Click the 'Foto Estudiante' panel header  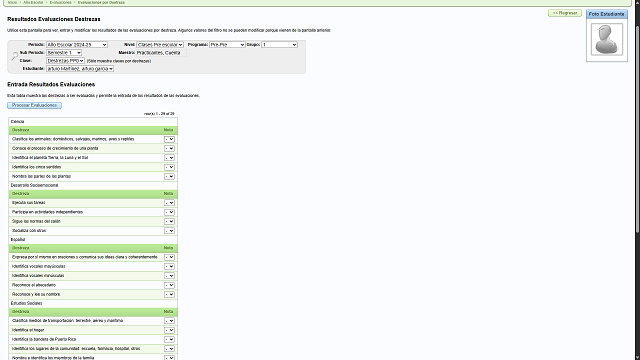click(x=607, y=14)
